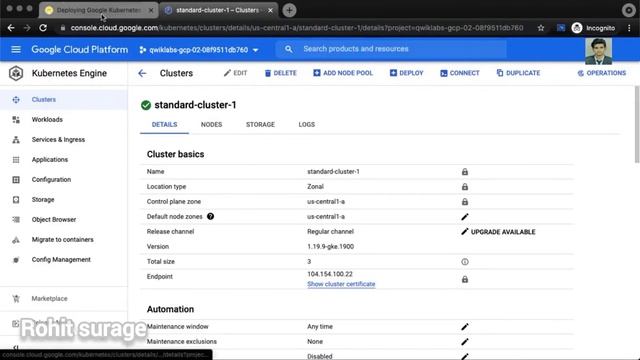
Task: Bookmark this page with star icon
Action: [541, 28]
